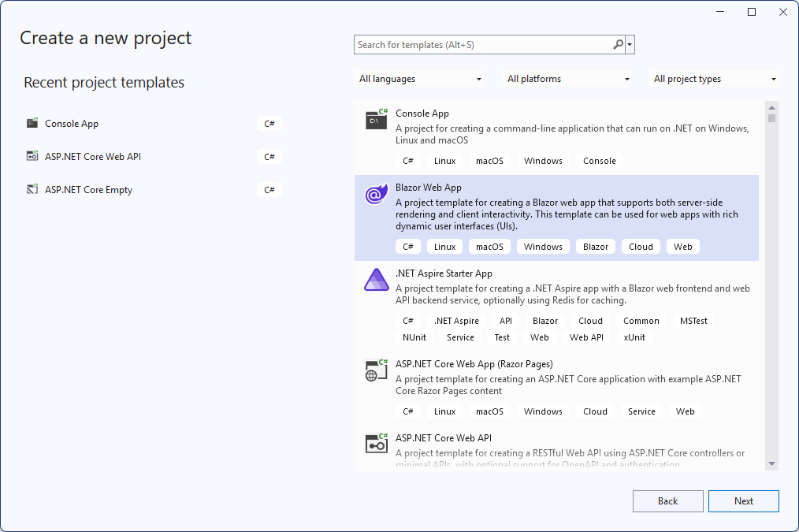799x532 pixels.
Task: Click the scrollbar down arrow
Action: tap(771, 463)
